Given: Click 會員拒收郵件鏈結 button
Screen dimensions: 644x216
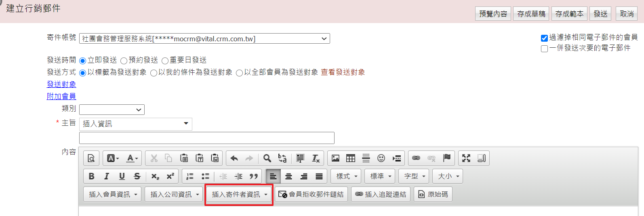Looking at the screenshot, I should 311,195.
